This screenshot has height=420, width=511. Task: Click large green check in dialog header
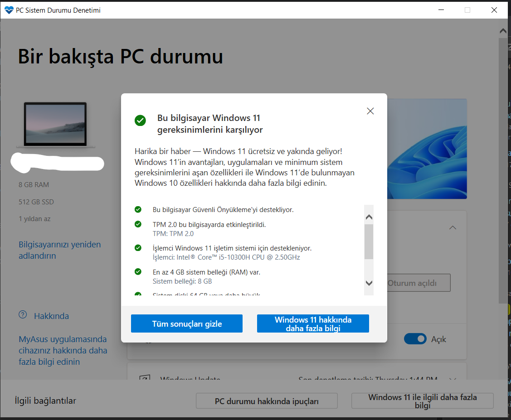pyautogui.click(x=140, y=121)
